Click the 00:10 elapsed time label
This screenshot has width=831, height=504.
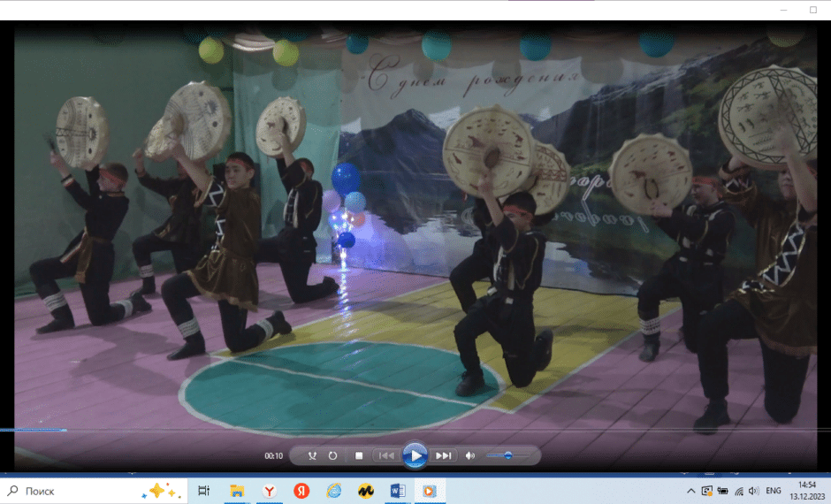point(274,456)
